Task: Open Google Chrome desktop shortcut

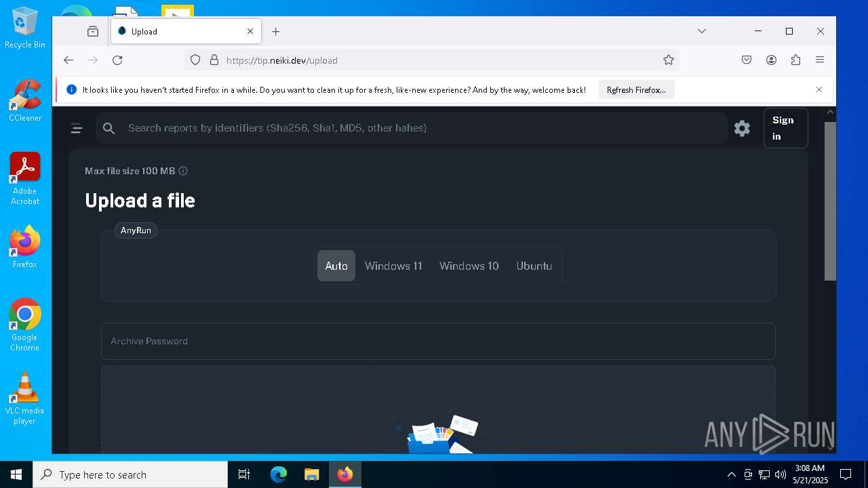Action: (x=25, y=325)
